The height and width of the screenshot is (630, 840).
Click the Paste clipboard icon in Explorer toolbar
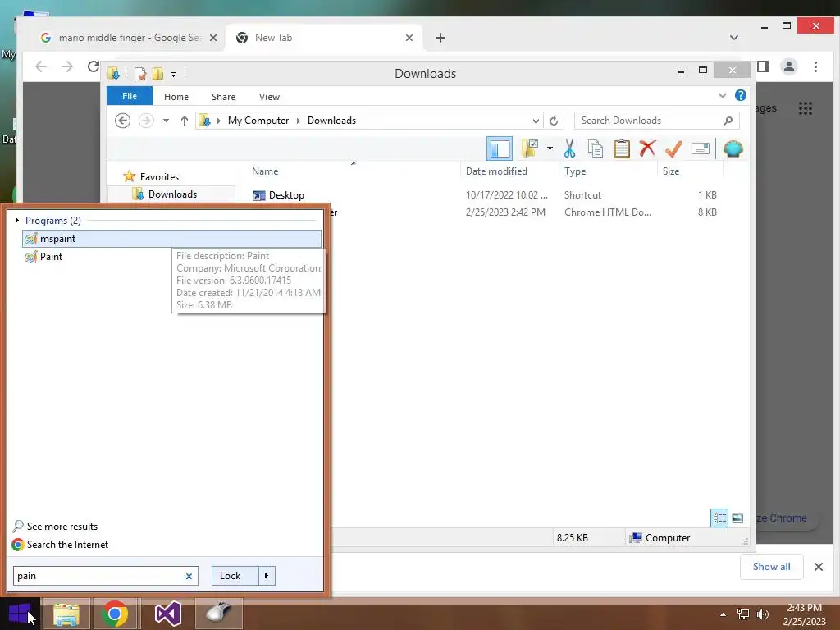(622, 148)
